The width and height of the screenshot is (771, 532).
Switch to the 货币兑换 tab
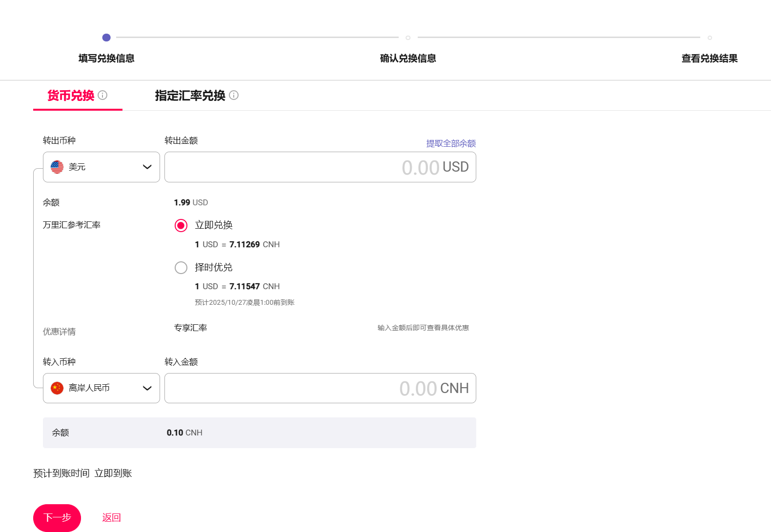[71, 96]
